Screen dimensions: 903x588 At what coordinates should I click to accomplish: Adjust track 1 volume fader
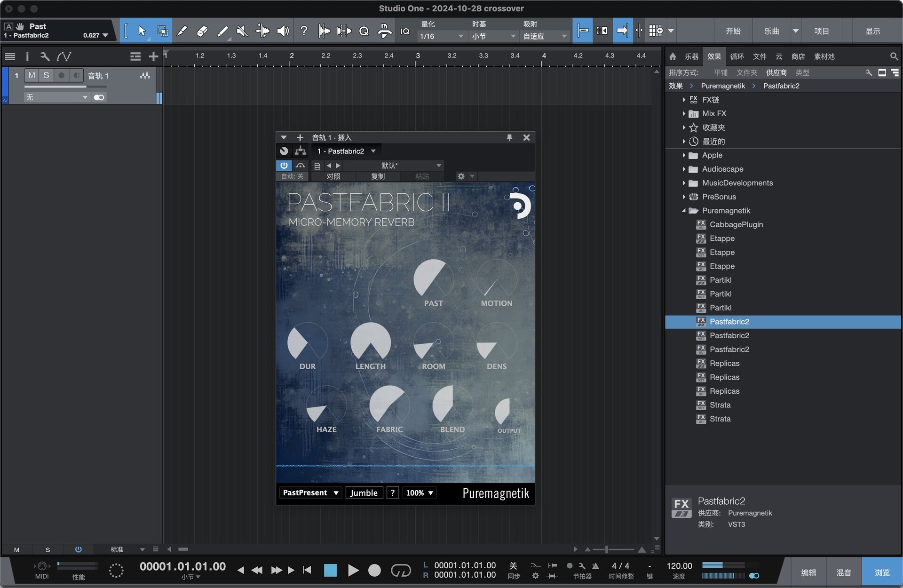click(x=65, y=87)
